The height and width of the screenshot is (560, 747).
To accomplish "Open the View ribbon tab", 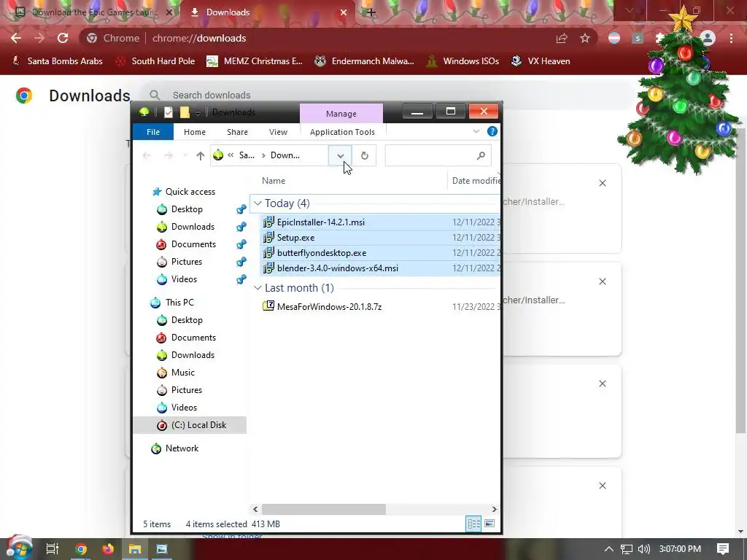I will (278, 132).
